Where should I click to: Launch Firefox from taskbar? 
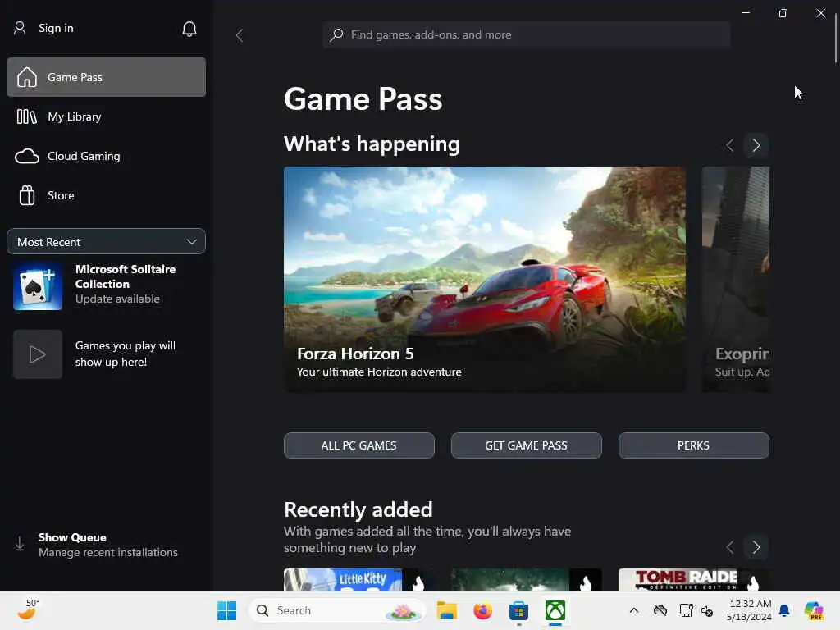[x=482, y=610]
